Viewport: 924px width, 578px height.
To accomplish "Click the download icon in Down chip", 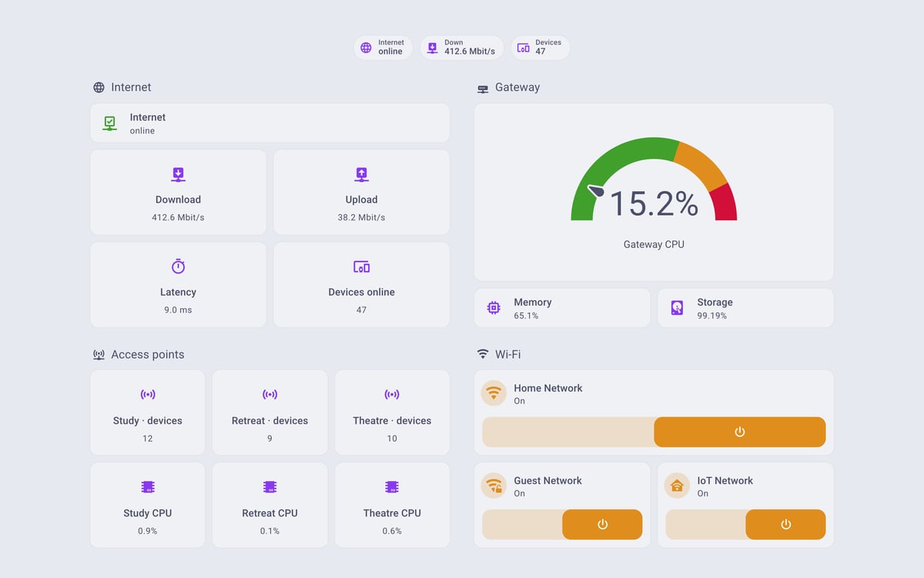I will click(432, 48).
